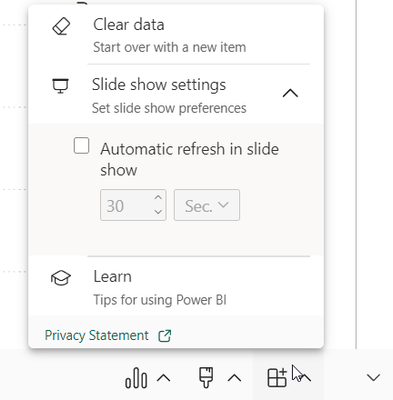
Task: Open the Sec. time unit dropdown
Action: [207, 205]
